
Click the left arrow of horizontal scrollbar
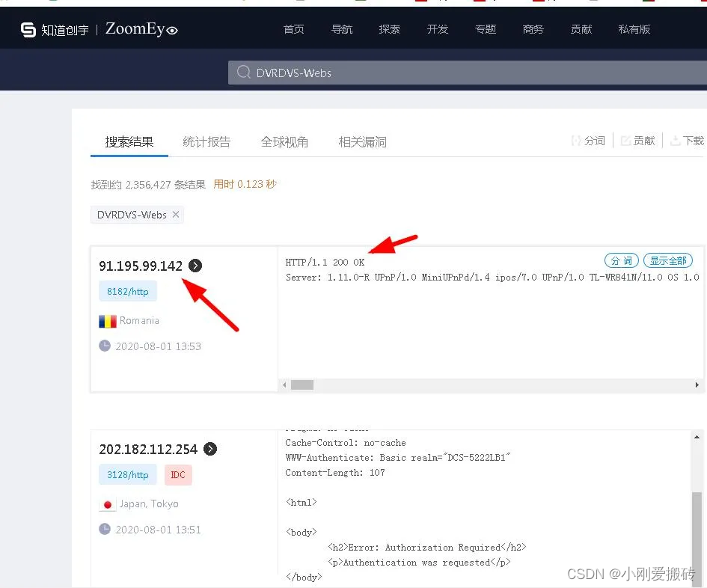pos(284,385)
